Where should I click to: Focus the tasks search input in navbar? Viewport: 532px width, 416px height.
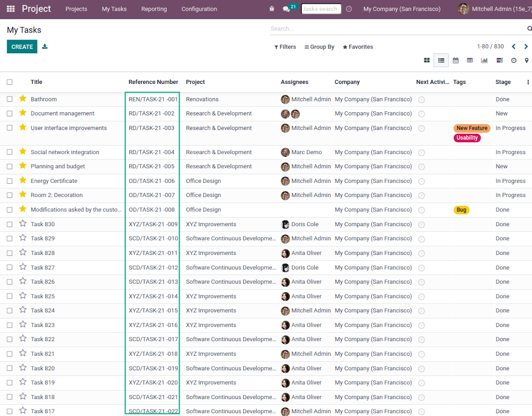pyautogui.click(x=321, y=9)
